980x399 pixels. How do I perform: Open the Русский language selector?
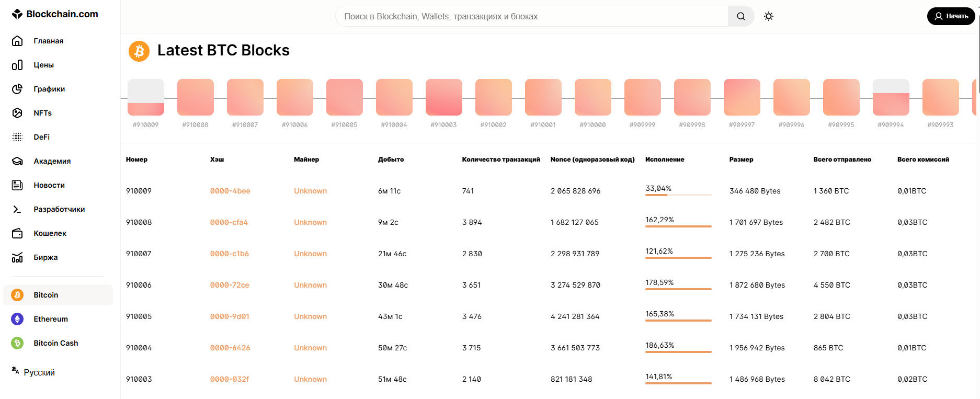pos(39,372)
